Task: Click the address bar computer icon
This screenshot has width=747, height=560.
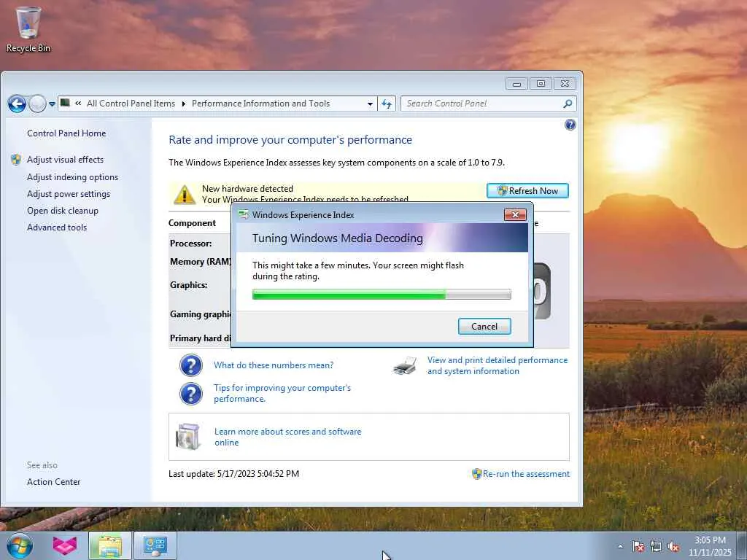Action: (x=65, y=104)
